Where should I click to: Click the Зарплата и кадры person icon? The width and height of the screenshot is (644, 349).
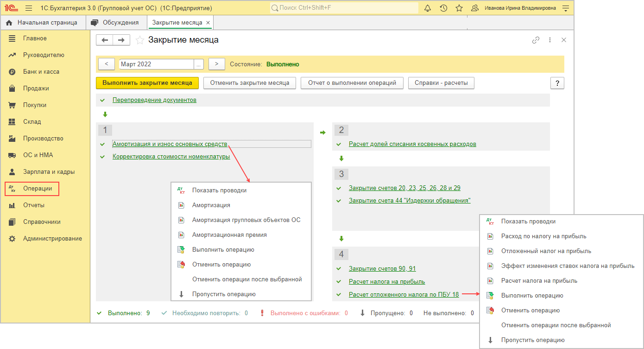pos(13,171)
